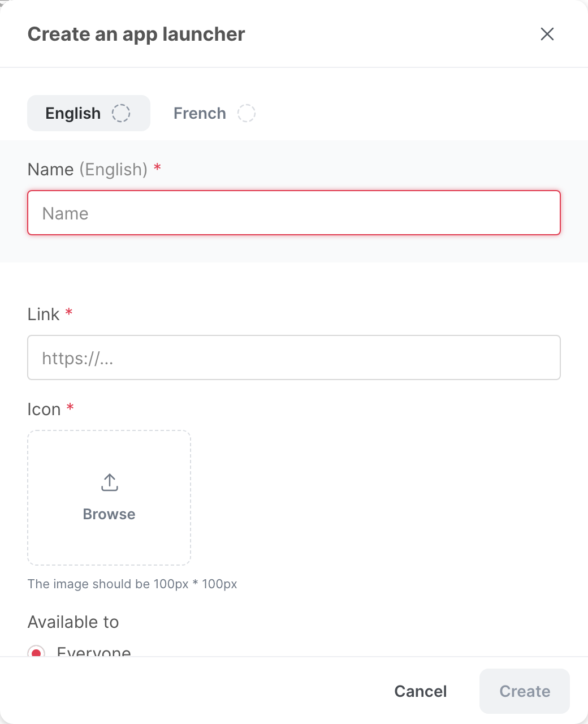Click the upload arrow icon

(109, 482)
